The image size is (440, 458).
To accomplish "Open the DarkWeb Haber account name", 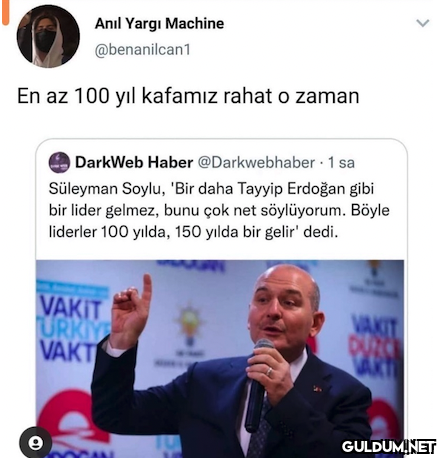I will [x=134, y=163].
